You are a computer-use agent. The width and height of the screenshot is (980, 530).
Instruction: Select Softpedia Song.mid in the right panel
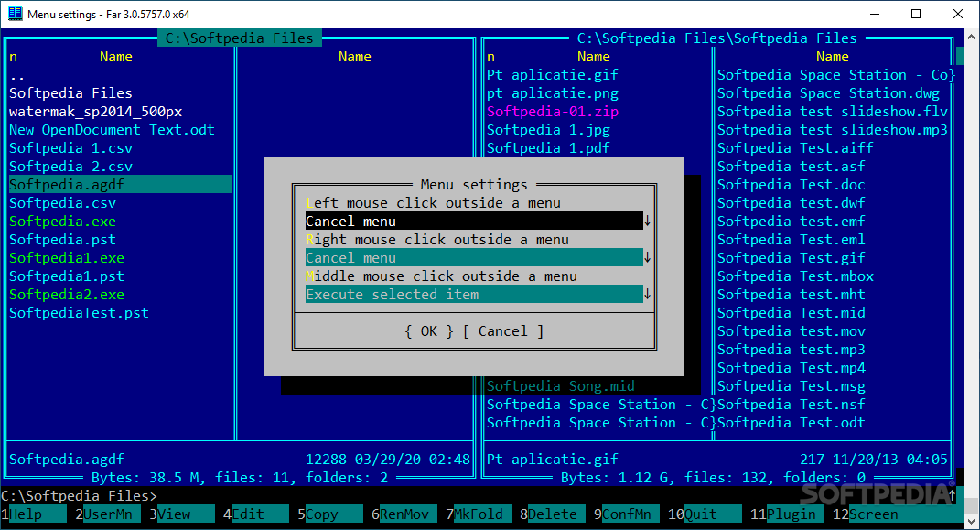[561, 385]
